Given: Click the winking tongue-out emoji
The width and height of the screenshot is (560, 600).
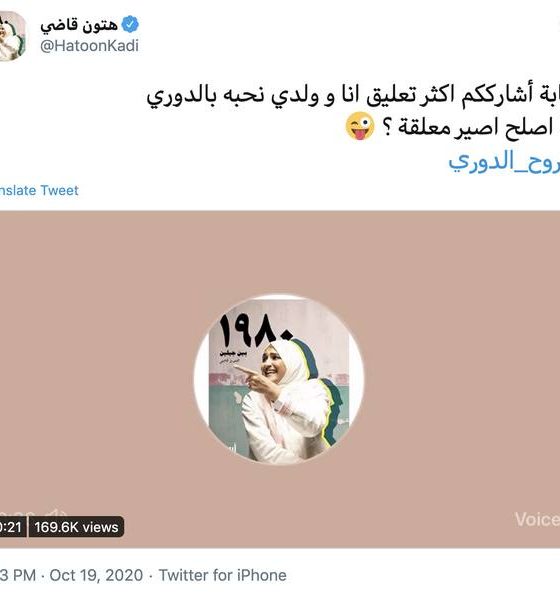Looking at the screenshot, I should (360, 126).
